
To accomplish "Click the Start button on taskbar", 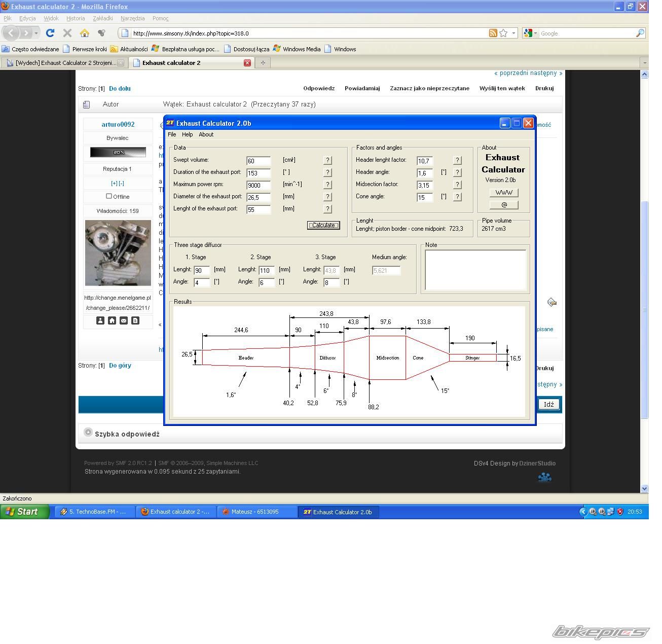I will click(x=25, y=512).
